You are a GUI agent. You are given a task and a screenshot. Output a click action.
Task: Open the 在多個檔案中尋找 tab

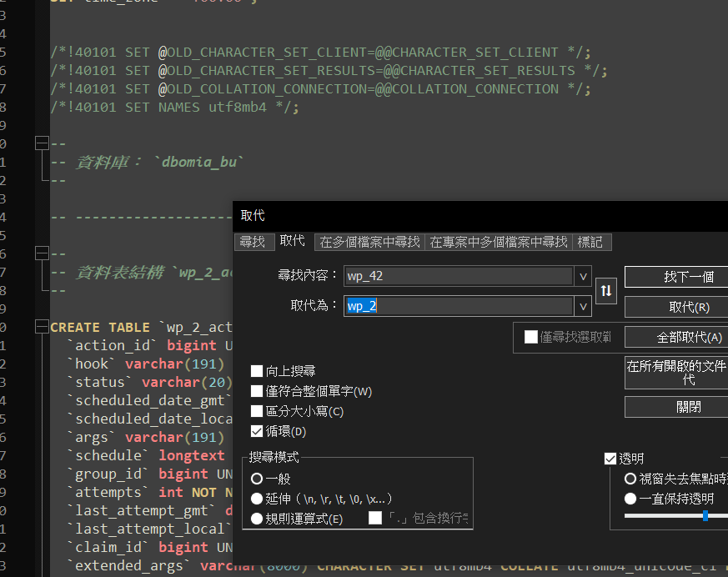click(x=369, y=242)
